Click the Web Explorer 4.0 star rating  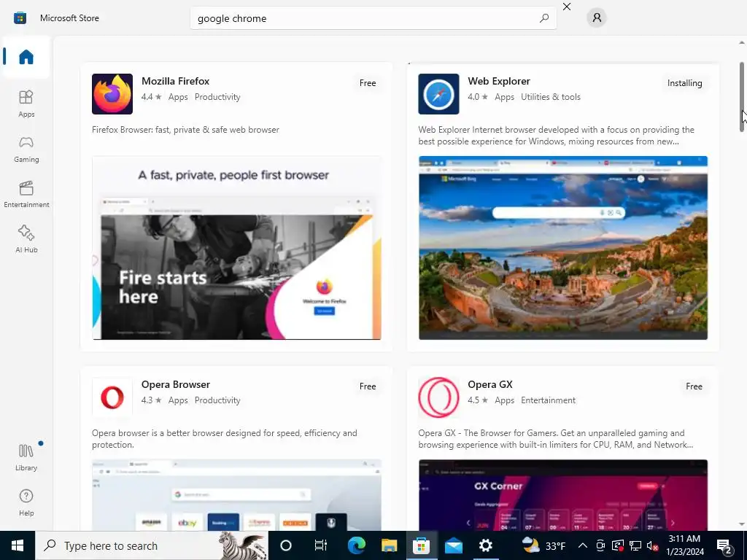[x=478, y=97]
